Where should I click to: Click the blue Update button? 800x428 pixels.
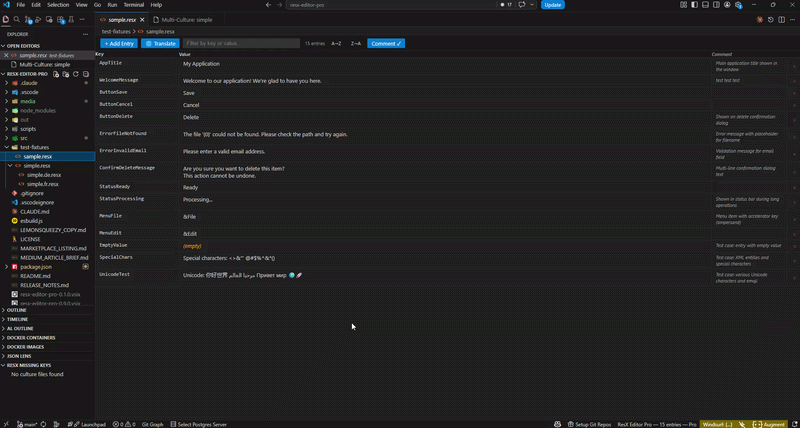(x=553, y=5)
